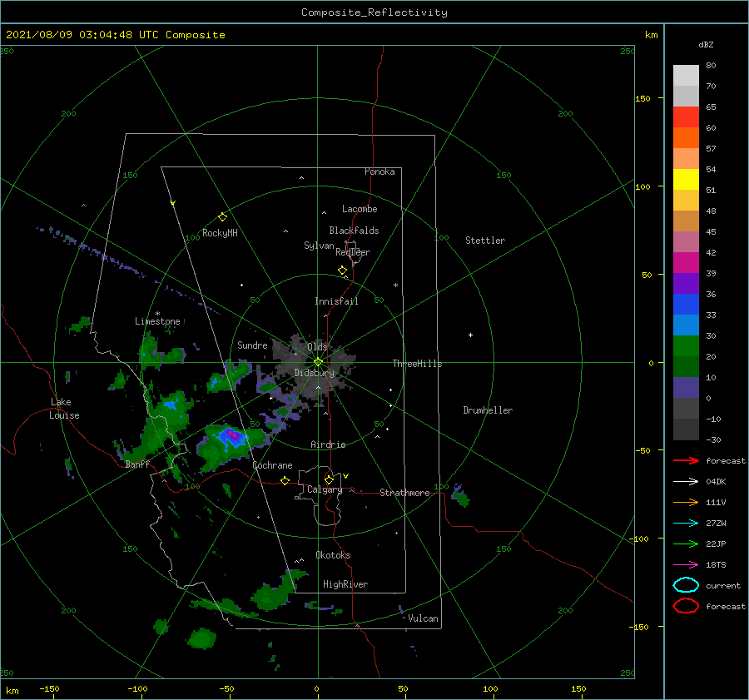749x700 pixels.
Task: Click the light gray 70–80 dBZ legend swatch
Action: (x=686, y=76)
